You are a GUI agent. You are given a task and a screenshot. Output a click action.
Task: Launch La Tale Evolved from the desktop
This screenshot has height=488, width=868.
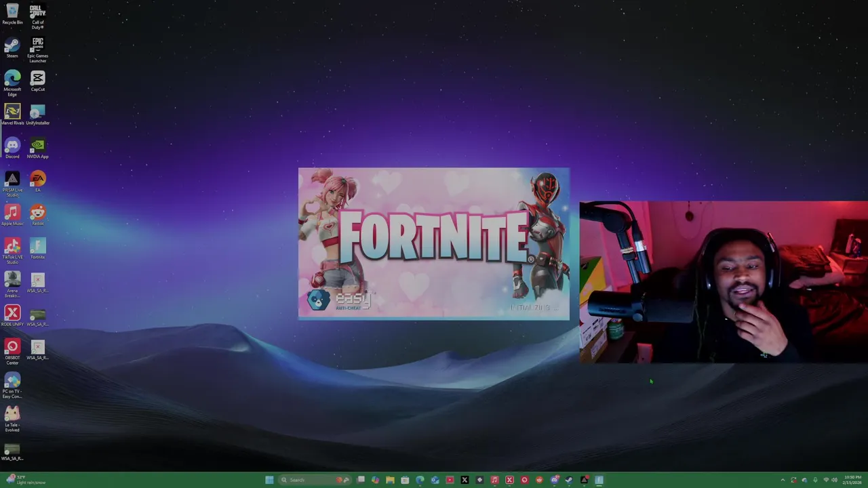click(x=12, y=418)
